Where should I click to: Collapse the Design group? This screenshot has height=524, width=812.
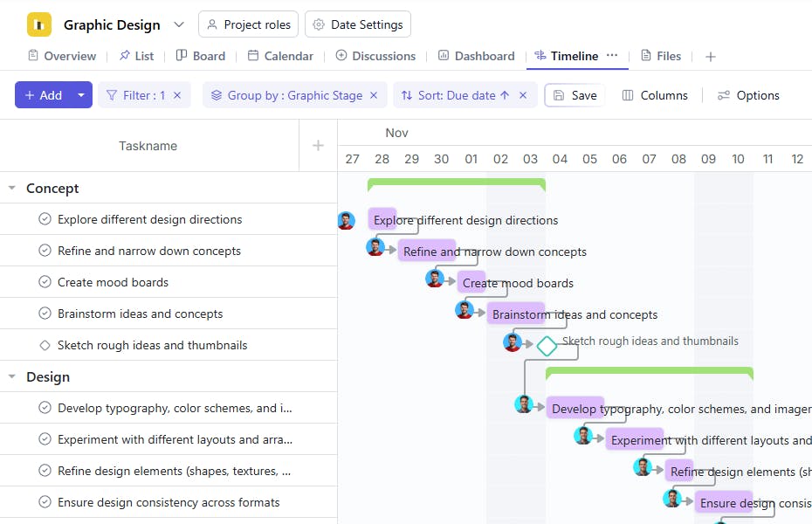12,377
